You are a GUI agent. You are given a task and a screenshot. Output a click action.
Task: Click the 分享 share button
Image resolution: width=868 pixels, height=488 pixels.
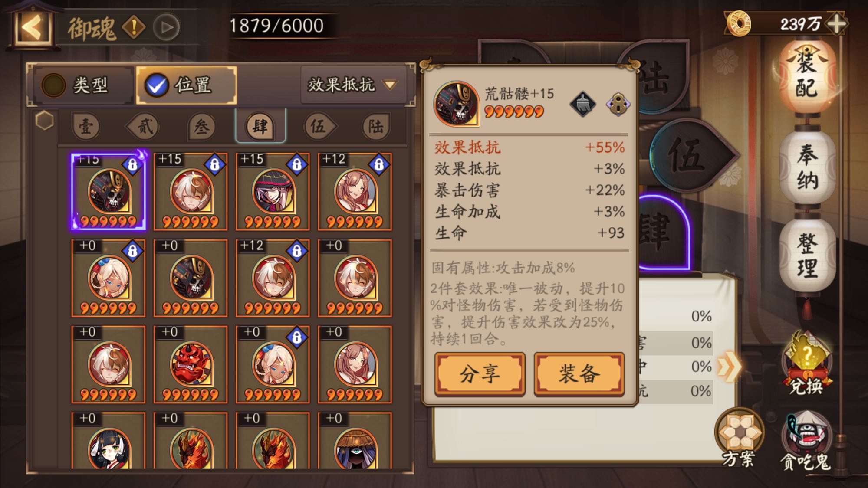(480, 374)
